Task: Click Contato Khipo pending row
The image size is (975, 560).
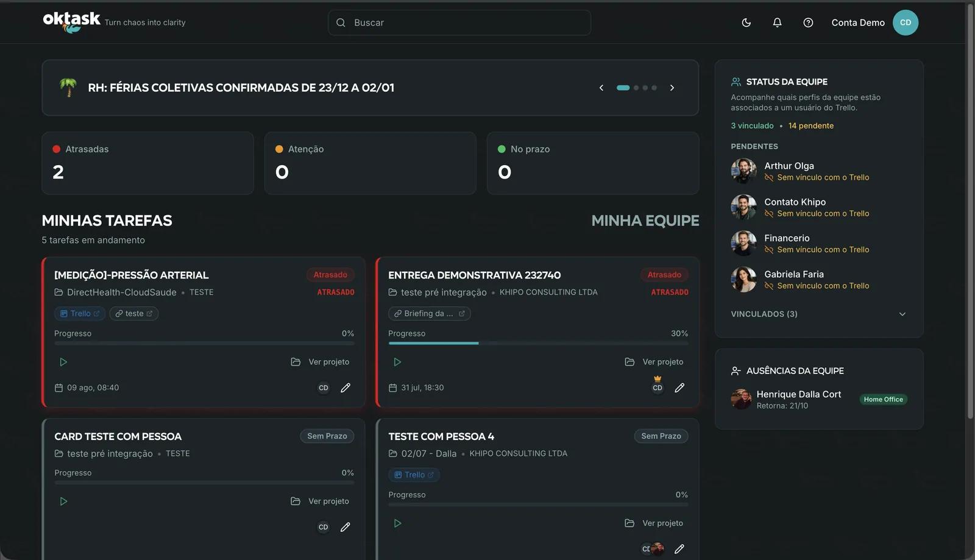Action: 818,207
